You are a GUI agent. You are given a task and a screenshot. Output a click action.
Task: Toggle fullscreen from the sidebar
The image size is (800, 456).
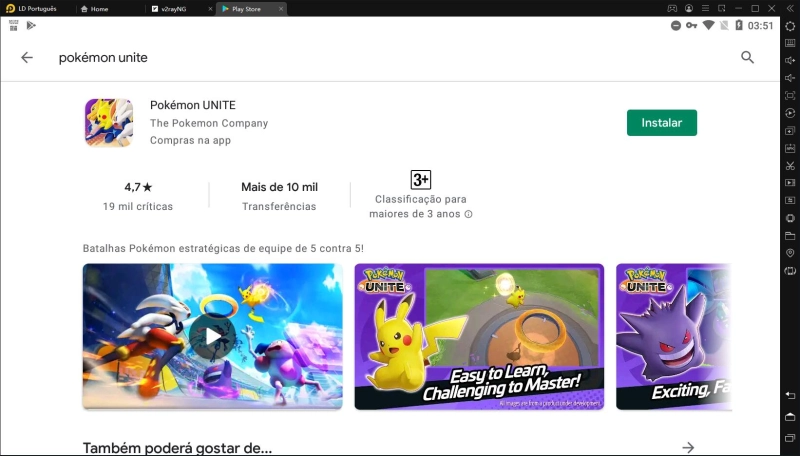[x=790, y=95]
